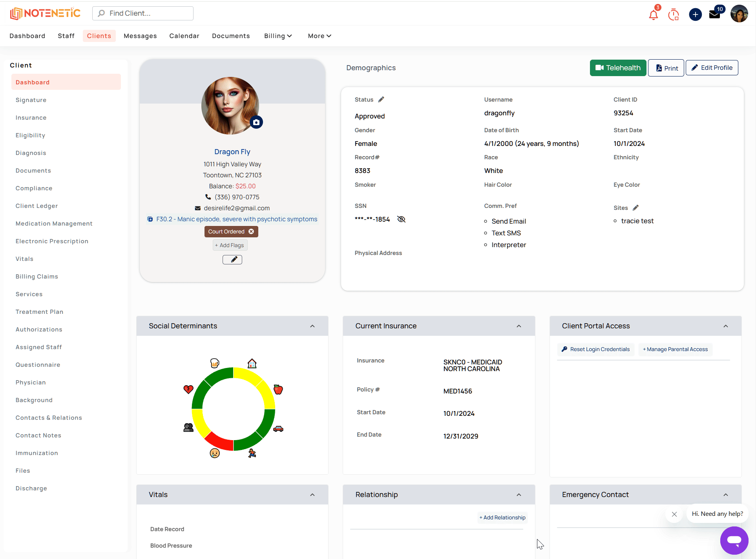Screen dimensions: 756x559
Task: Open Medication Management in client sidebar
Action: click(x=54, y=224)
